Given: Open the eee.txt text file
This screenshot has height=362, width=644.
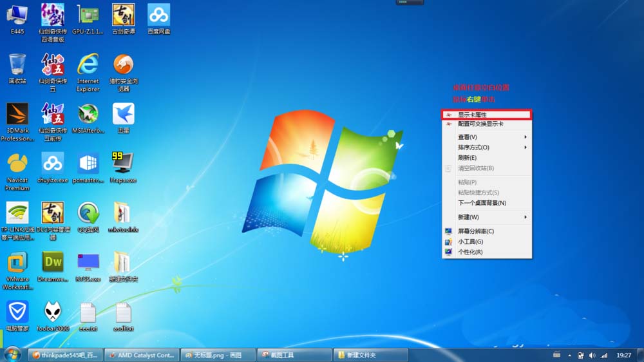Looking at the screenshot, I should point(88,316).
